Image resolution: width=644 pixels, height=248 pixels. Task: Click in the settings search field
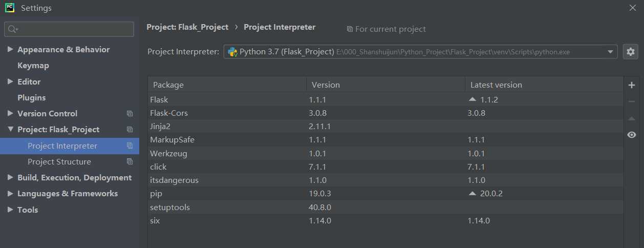[69, 29]
